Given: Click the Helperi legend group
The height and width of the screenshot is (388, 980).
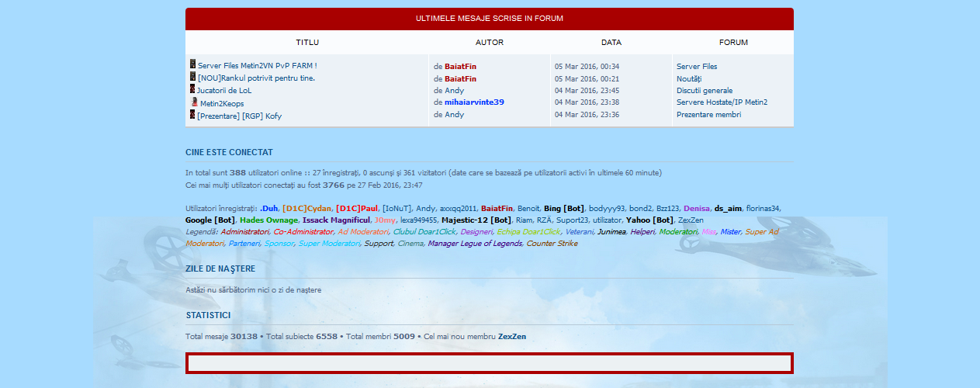Looking at the screenshot, I should (x=642, y=232).
